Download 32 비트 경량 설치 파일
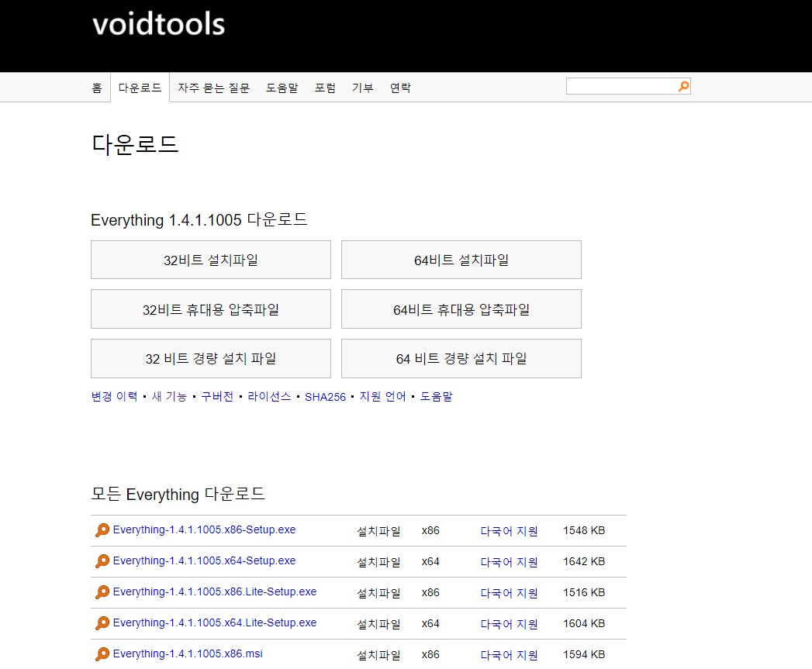Screen dimensions: 812x669 tap(211, 358)
